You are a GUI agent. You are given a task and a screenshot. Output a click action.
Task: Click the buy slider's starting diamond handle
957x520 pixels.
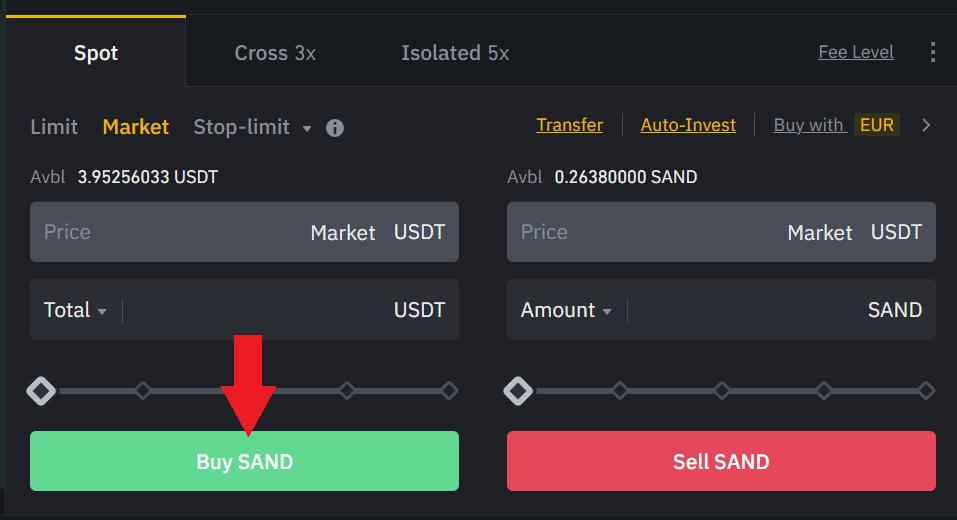click(41, 390)
